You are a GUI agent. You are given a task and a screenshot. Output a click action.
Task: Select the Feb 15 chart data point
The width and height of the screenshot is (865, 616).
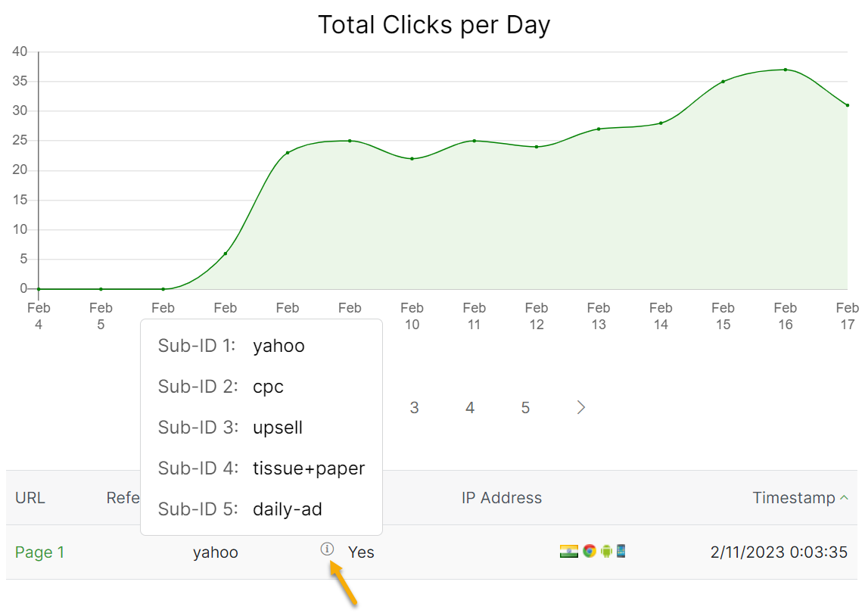coord(723,82)
